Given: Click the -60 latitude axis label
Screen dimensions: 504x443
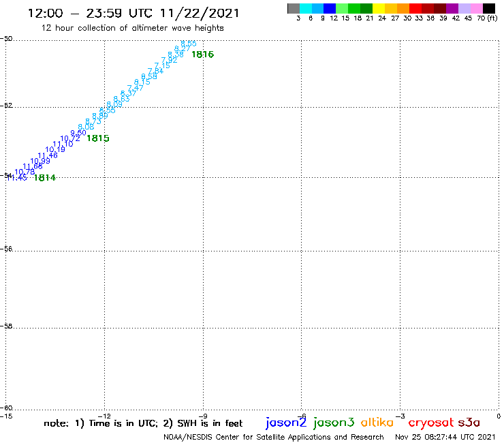Looking at the screenshot, I should coord(6,408).
